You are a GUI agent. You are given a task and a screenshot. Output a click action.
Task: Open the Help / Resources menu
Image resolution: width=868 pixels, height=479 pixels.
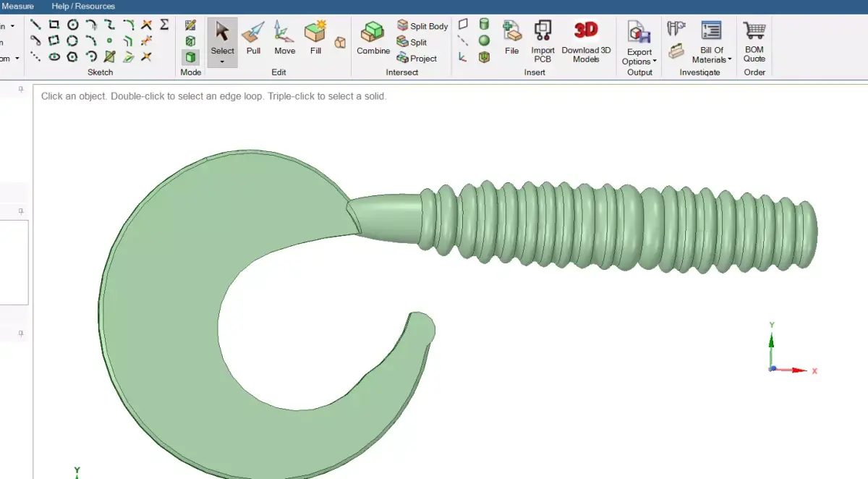[82, 6]
